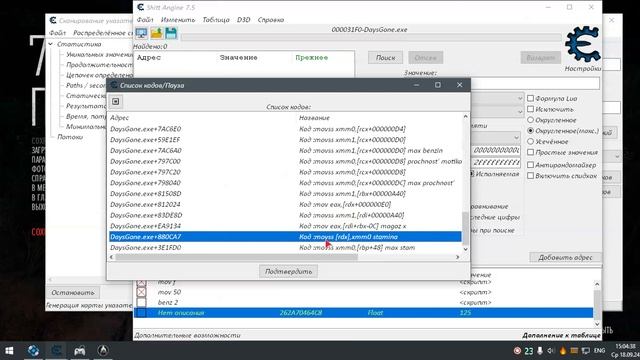Click the network monitor tray icon
Screen dimensions: 640x360
[586, 351]
